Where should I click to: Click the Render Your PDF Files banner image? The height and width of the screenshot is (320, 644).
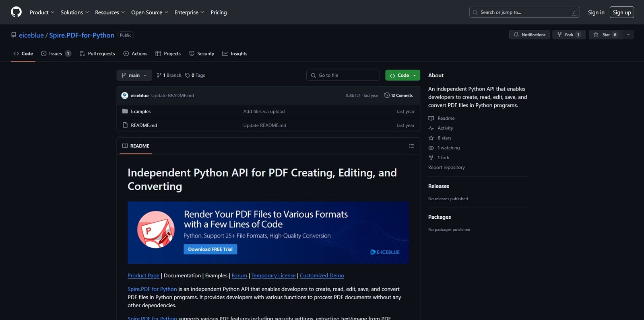pyautogui.click(x=268, y=233)
